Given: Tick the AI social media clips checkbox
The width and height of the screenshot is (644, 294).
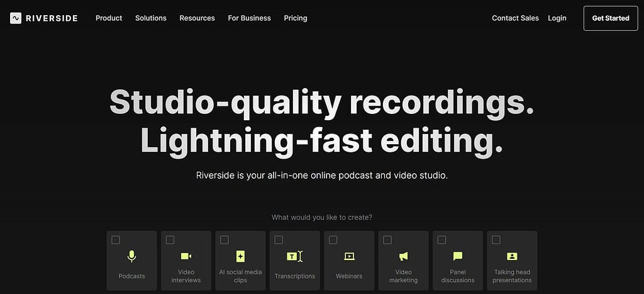Looking at the screenshot, I should pos(225,240).
